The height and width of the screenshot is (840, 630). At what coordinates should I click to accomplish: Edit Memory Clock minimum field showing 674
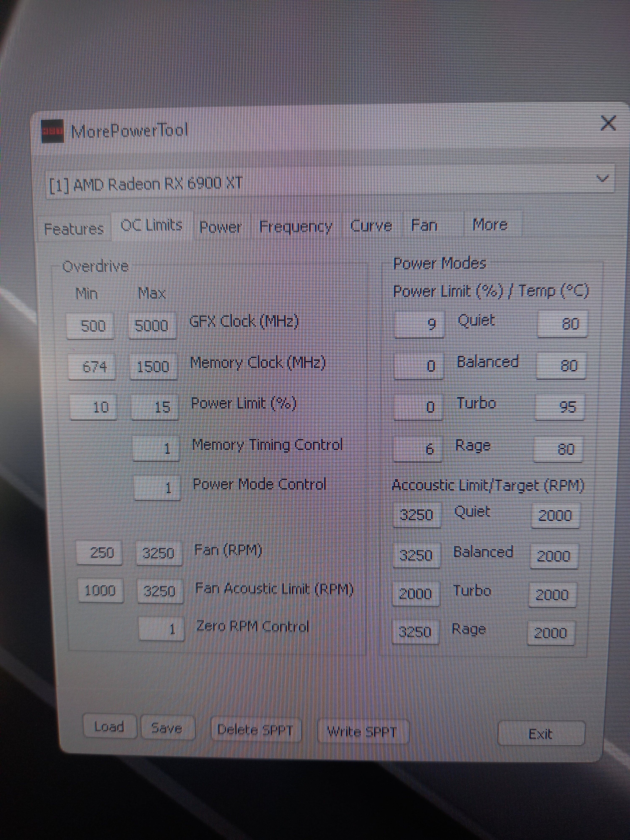[x=92, y=367]
